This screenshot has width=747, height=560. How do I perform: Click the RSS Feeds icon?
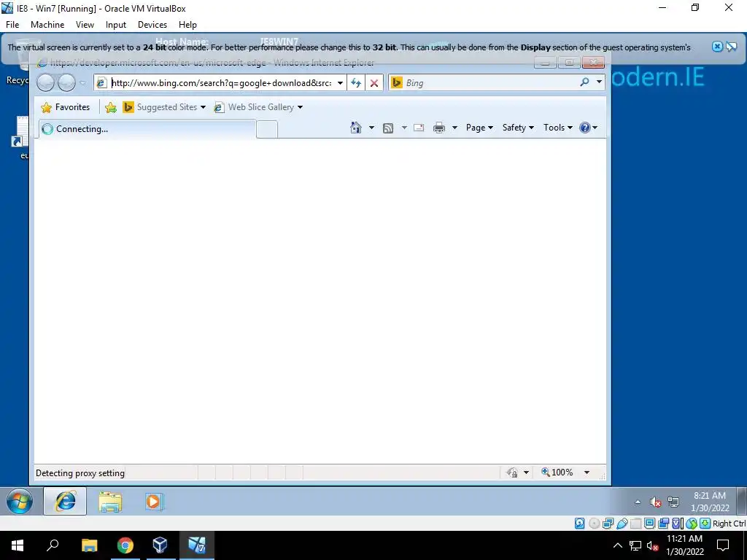click(x=388, y=128)
